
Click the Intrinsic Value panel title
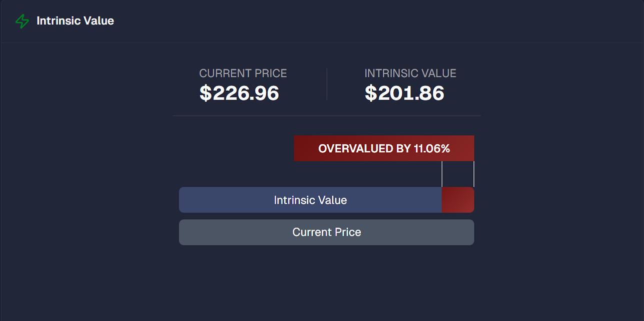coord(75,21)
